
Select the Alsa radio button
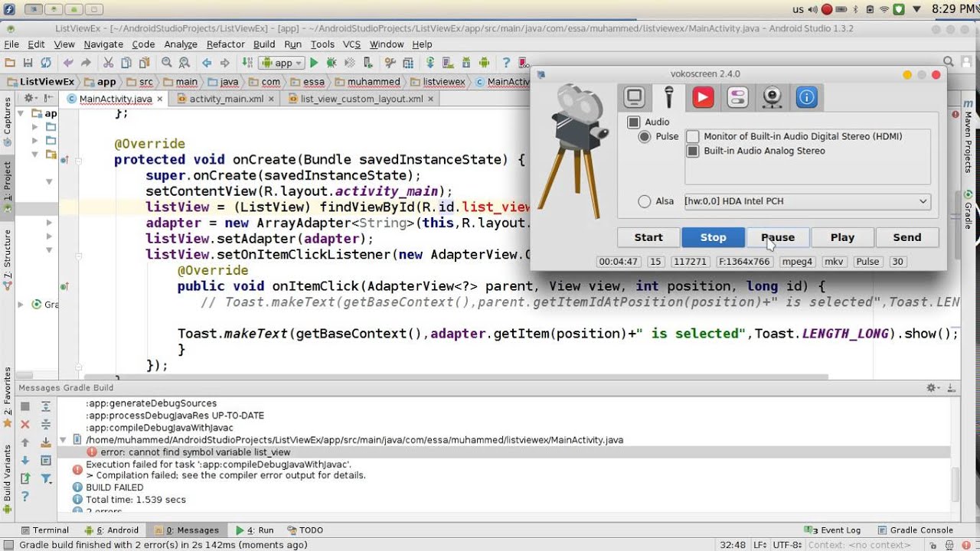[645, 201]
